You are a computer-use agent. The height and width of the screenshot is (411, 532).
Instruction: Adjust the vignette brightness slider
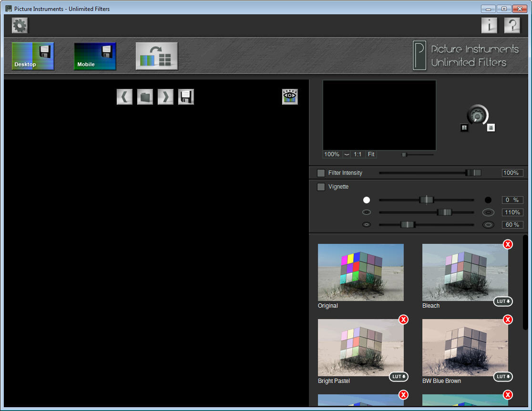pyautogui.click(x=427, y=200)
